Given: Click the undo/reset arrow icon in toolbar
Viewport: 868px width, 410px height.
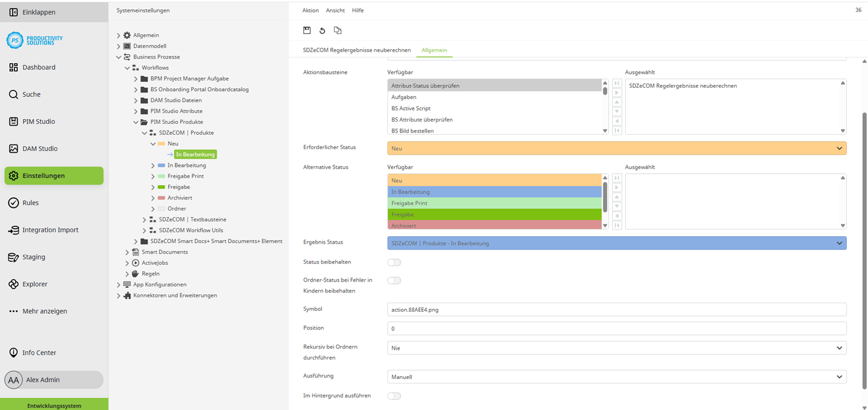Looking at the screenshot, I should [322, 30].
